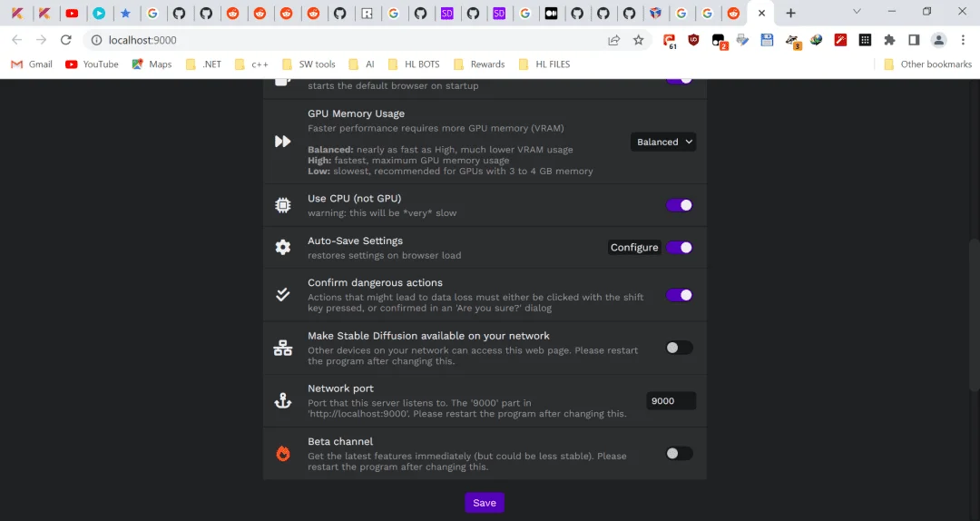The width and height of the screenshot is (980, 521).
Task: Expand the HL FILES bookmarks folder
Action: pos(544,64)
